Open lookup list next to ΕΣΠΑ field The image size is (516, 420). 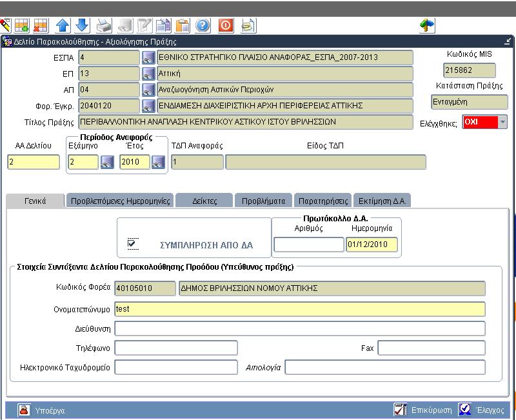tap(148, 57)
